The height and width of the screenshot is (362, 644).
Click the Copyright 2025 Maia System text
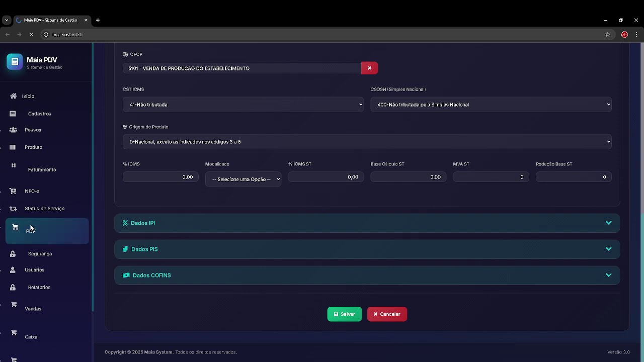point(139,352)
